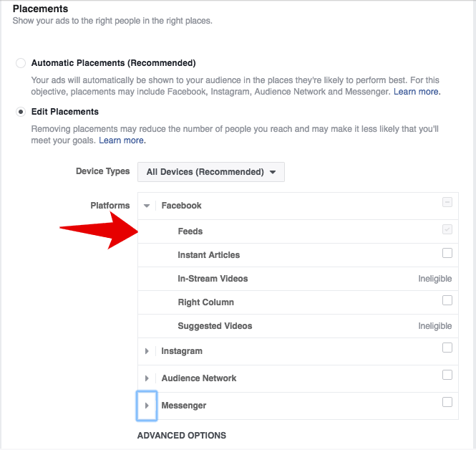Expand the Messenger platform section
The height and width of the screenshot is (450, 476).
point(147,406)
